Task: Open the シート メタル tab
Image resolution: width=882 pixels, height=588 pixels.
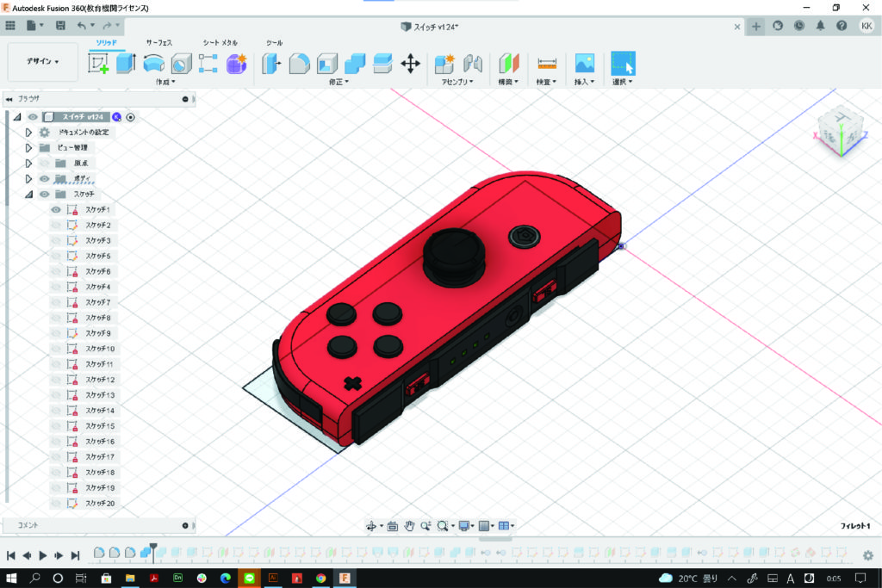Action: (220, 42)
